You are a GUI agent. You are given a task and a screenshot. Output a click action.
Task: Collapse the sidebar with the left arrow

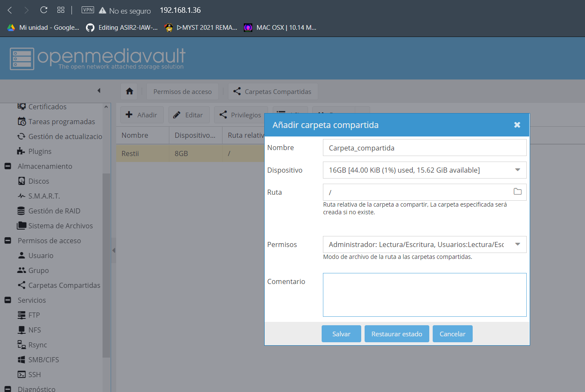[99, 91]
